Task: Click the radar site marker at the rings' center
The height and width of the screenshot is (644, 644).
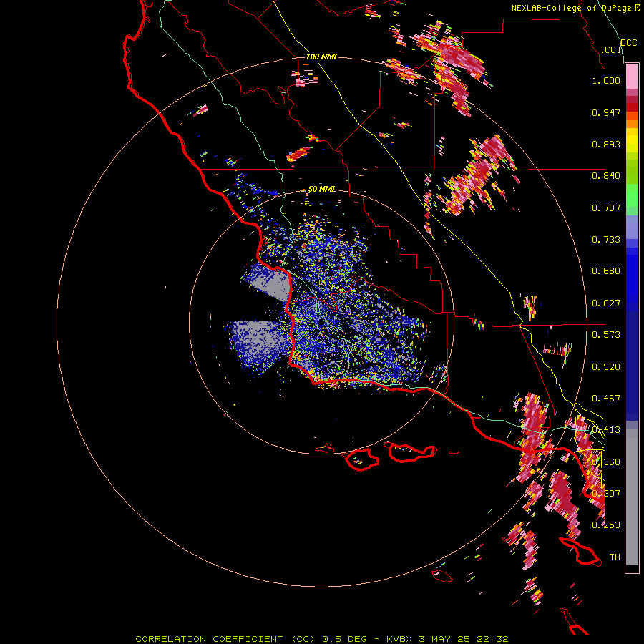Action: (321, 323)
